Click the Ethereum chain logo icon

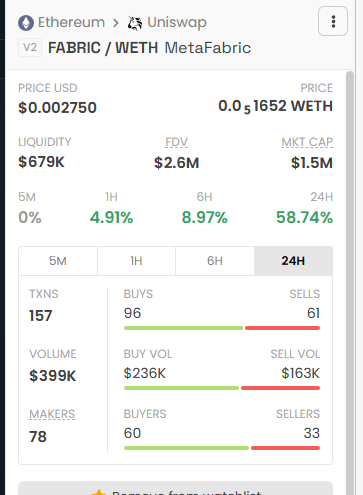pyautogui.click(x=26, y=23)
